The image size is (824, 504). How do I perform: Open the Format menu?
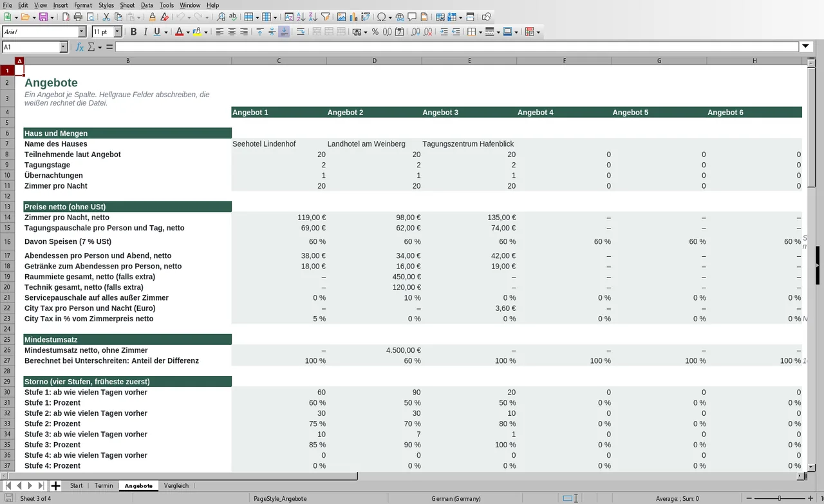pyautogui.click(x=83, y=5)
